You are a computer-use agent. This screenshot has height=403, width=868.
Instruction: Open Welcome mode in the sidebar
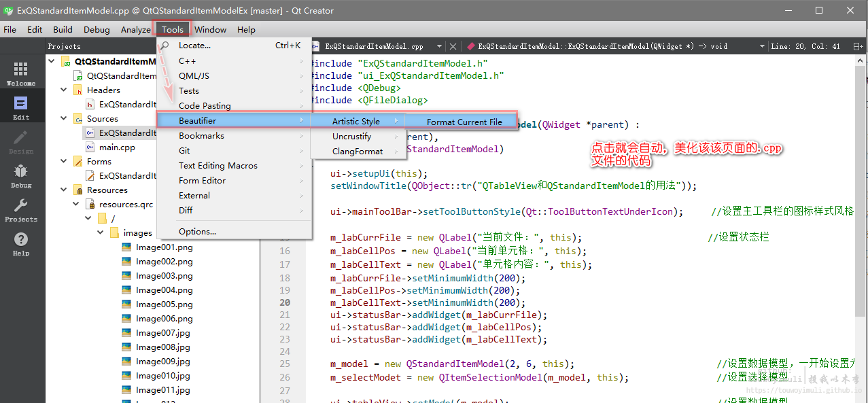coord(21,73)
